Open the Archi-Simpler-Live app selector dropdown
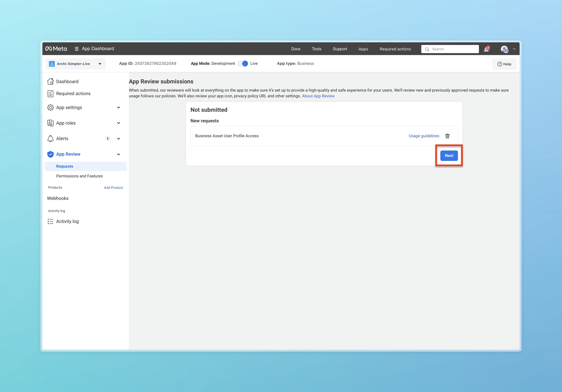Viewport: 562px width, 392px height. click(75, 64)
